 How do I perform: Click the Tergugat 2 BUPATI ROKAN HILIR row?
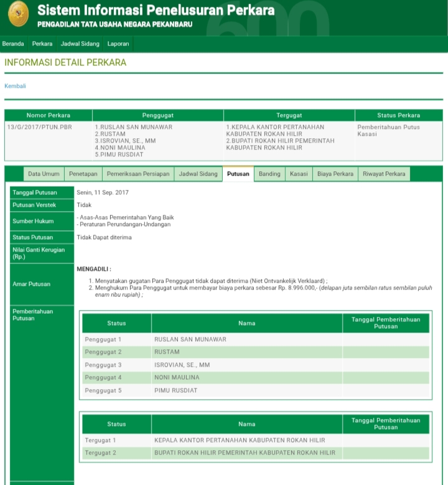(255, 453)
